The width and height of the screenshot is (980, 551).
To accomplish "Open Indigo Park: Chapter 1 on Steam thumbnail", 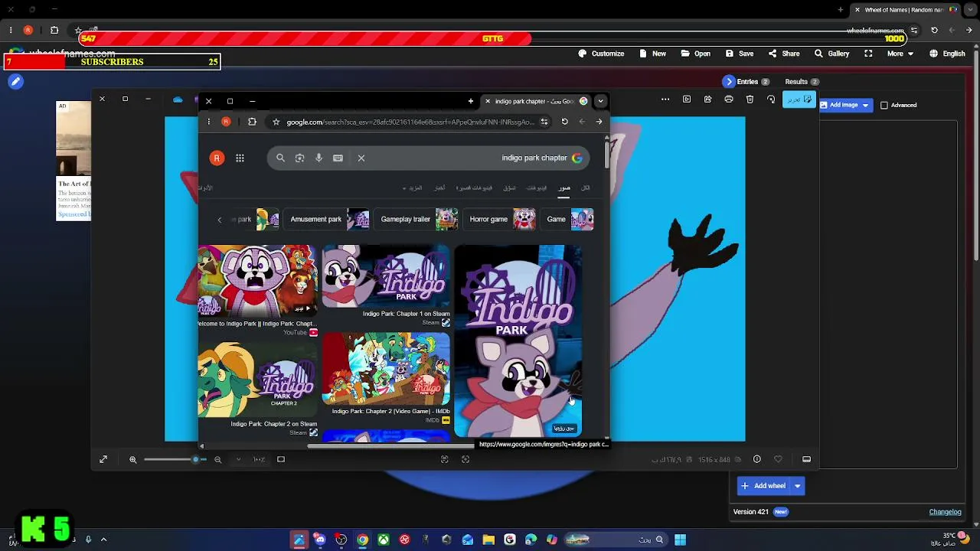I will pos(386,275).
